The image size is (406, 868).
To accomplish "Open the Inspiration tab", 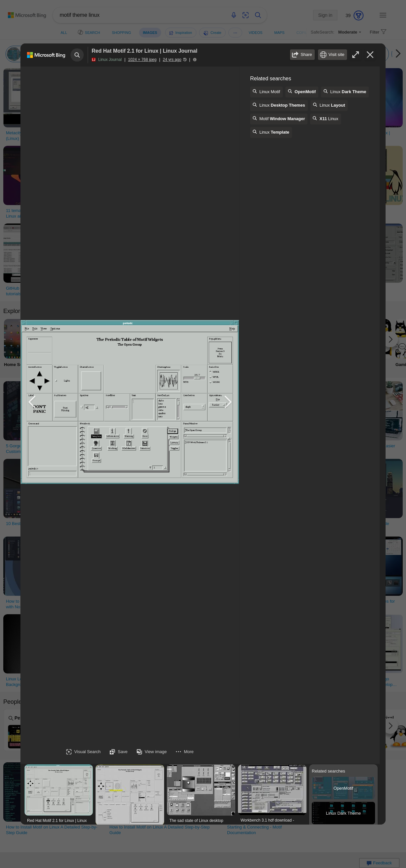I will tap(180, 33).
